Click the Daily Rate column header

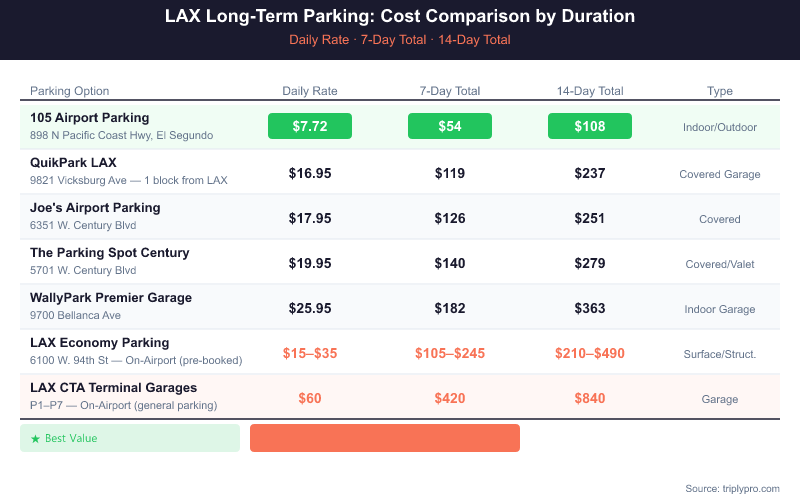point(310,91)
